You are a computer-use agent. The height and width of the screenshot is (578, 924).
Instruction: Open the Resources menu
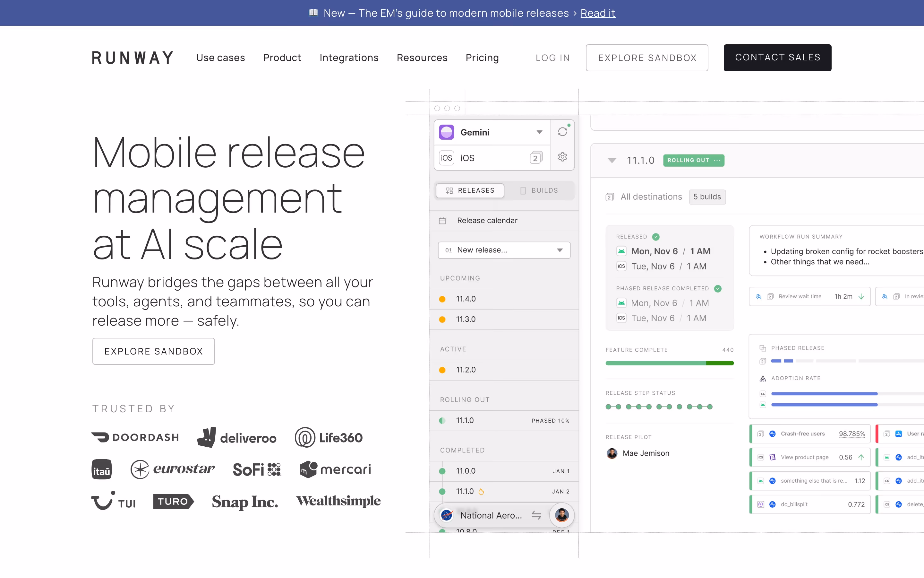tap(422, 58)
